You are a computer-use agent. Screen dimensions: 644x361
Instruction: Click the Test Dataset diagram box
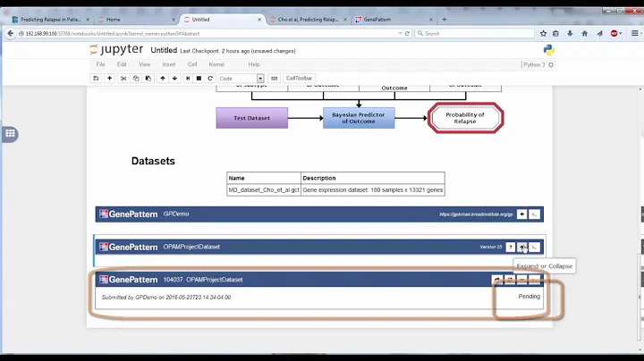(x=251, y=118)
